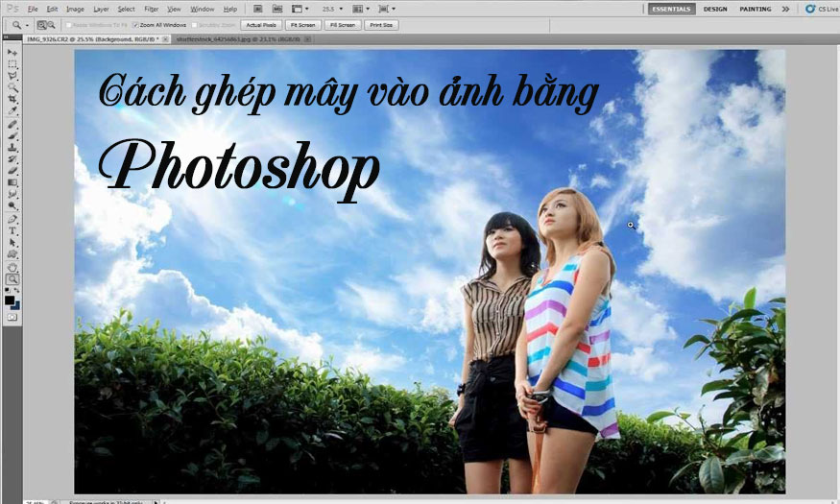840x504 pixels.
Task: Select the Dodge tool
Action: [12, 206]
